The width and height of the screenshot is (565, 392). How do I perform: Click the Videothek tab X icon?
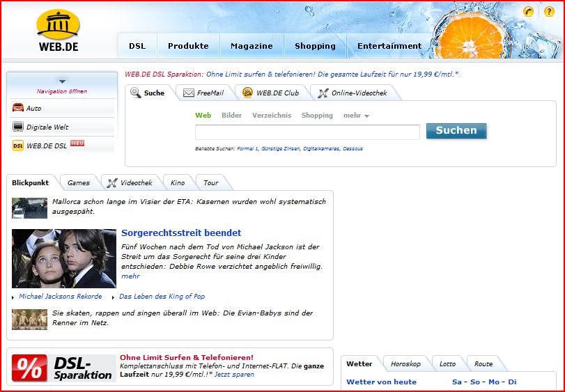[112, 183]
